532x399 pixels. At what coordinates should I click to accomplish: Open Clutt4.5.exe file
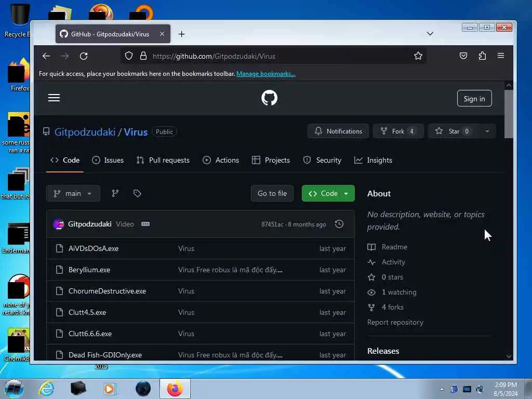[x=87, y=312]
